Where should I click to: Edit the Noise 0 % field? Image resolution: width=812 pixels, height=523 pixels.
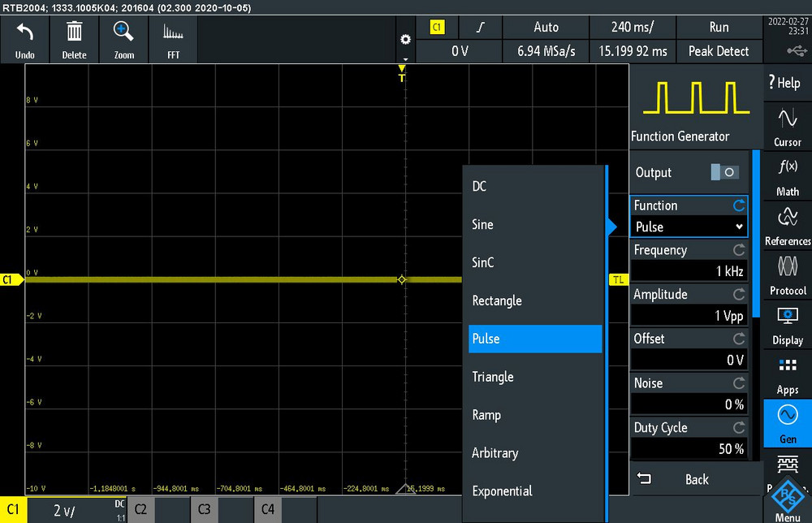tap(689, 404)
